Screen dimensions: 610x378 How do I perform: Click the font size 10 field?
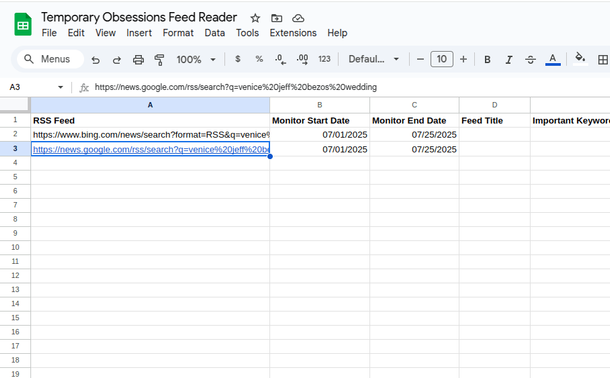click(x=442, y=59)
